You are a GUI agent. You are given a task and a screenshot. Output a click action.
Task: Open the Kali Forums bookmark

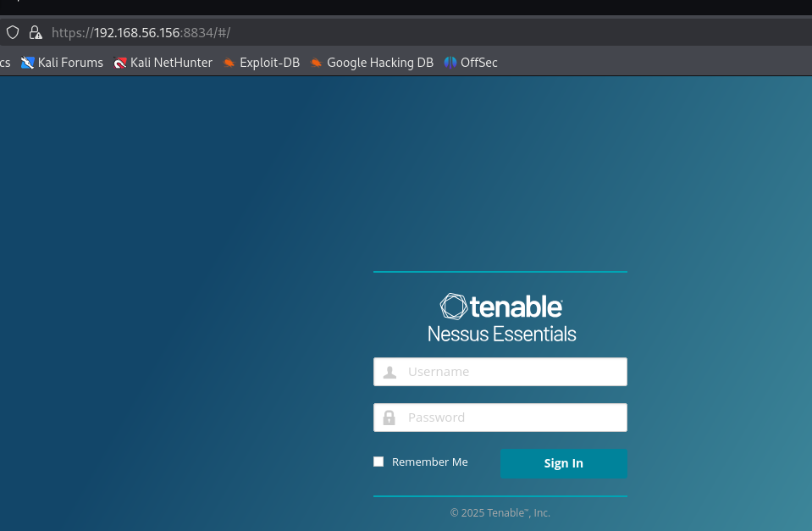(x=62, y=63)
